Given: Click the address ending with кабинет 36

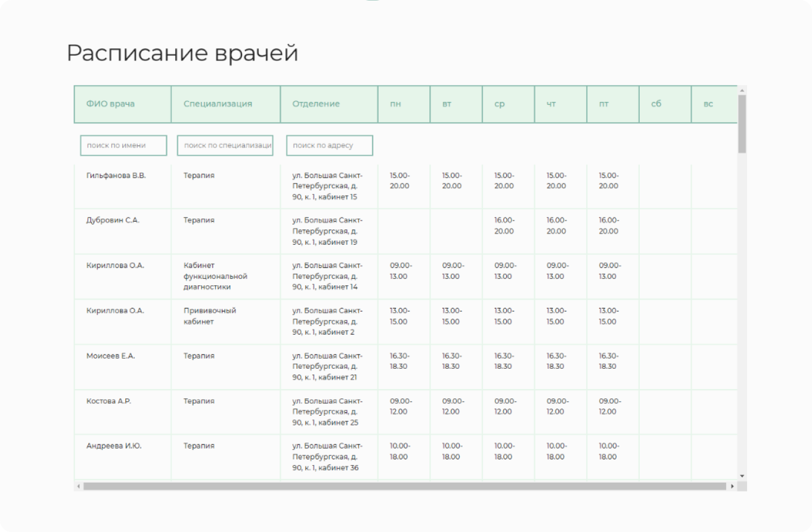Looking at the screenshot, I should point(327,457).
